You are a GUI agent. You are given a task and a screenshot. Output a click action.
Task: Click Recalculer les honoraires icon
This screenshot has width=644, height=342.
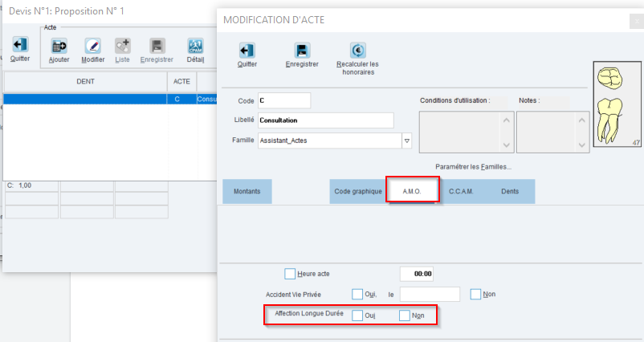click(x=357, y=51)
